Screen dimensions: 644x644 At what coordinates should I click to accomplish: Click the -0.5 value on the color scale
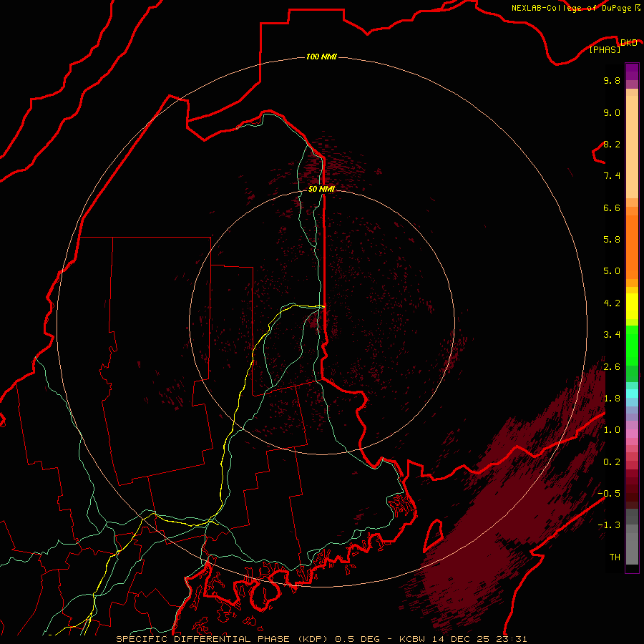click(609, 494)
